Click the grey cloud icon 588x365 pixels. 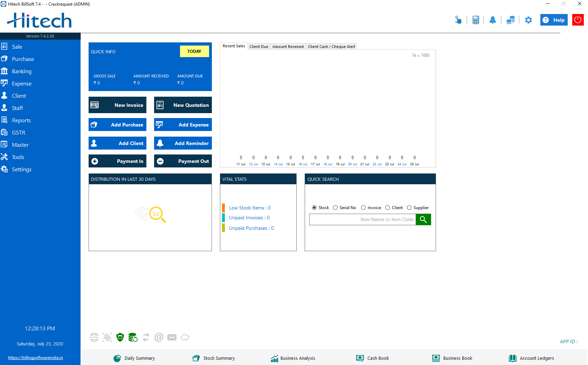185,337
